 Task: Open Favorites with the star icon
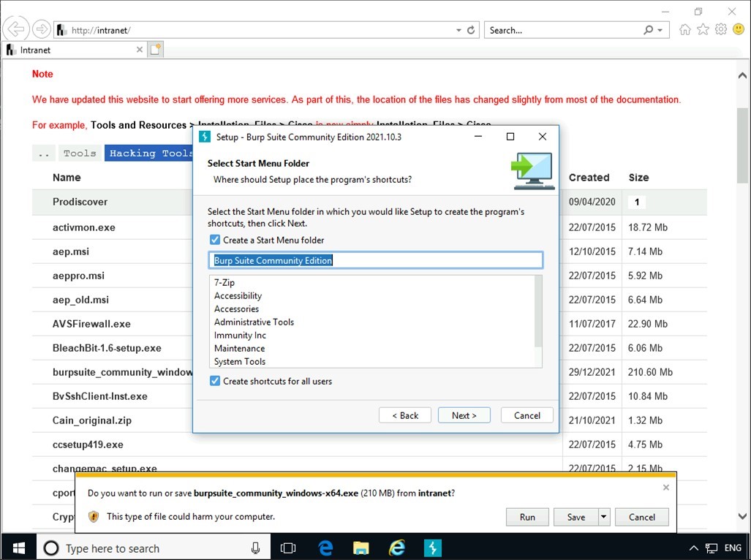[x=703, y=29]
